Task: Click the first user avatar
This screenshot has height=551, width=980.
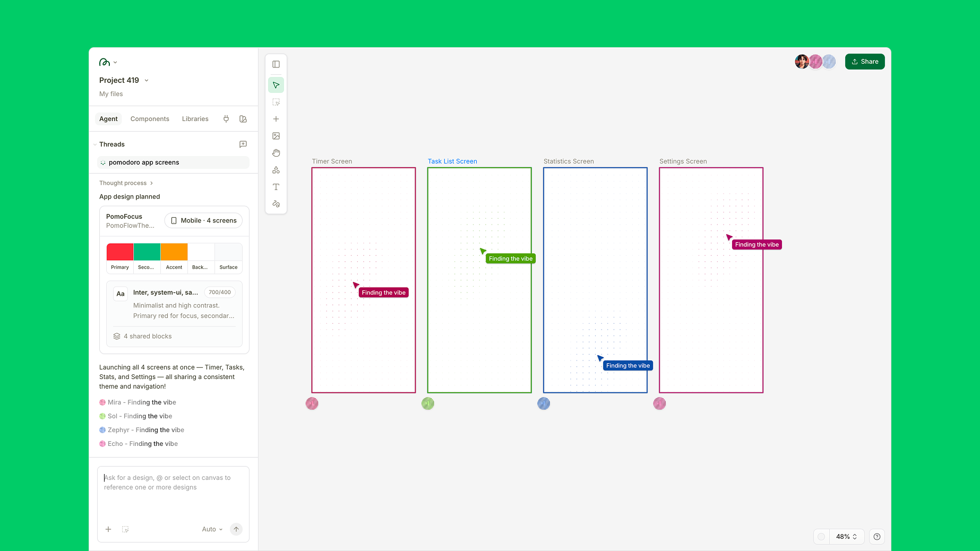Action: [802, 62]
